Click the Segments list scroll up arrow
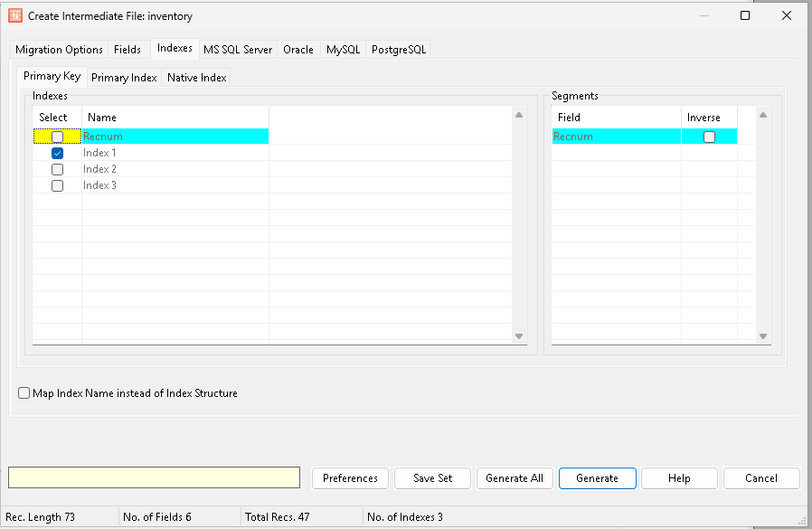 tap(764, 115)
